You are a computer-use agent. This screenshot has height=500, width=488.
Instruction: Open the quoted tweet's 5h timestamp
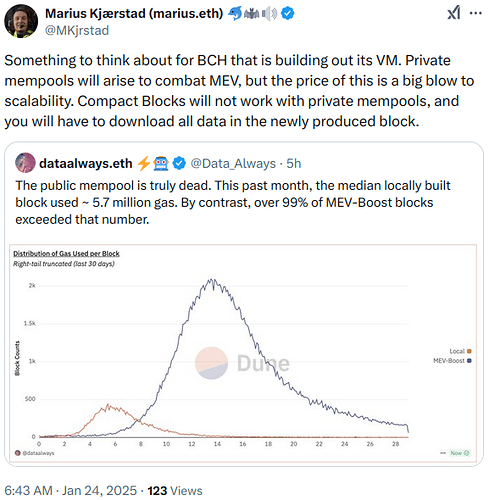point(294,164)
